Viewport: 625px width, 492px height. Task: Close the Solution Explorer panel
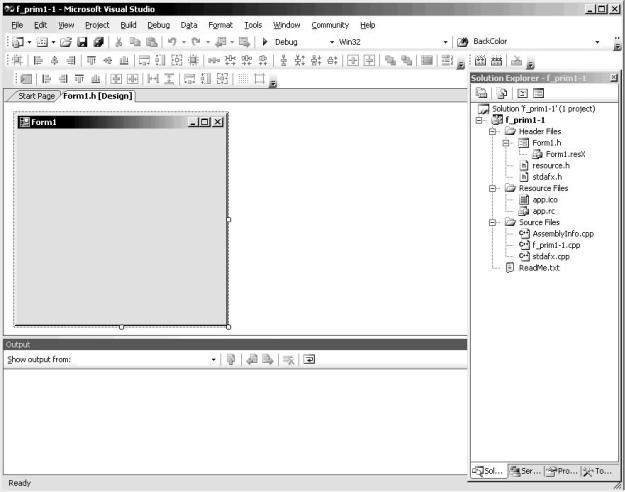[614, 78]
